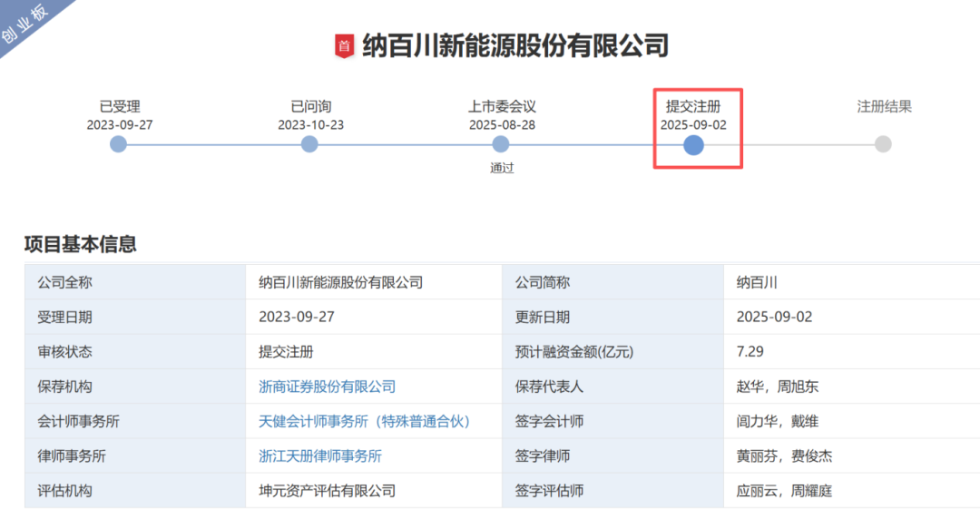Image resolution: width=980 pixels, height=509 pixels.
Task: Select the 已问询 timeline dot
Action: [x=309, y=144]
